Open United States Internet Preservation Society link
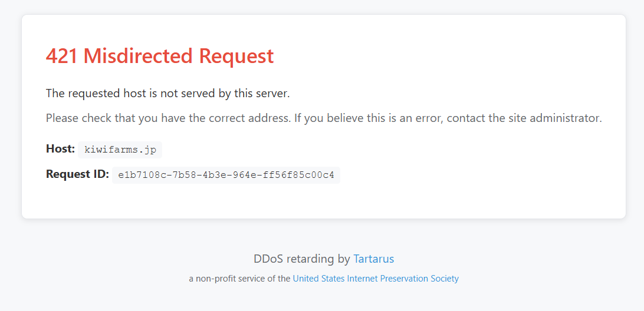Viewport: 644px width, 311px height. click(375, 279)
